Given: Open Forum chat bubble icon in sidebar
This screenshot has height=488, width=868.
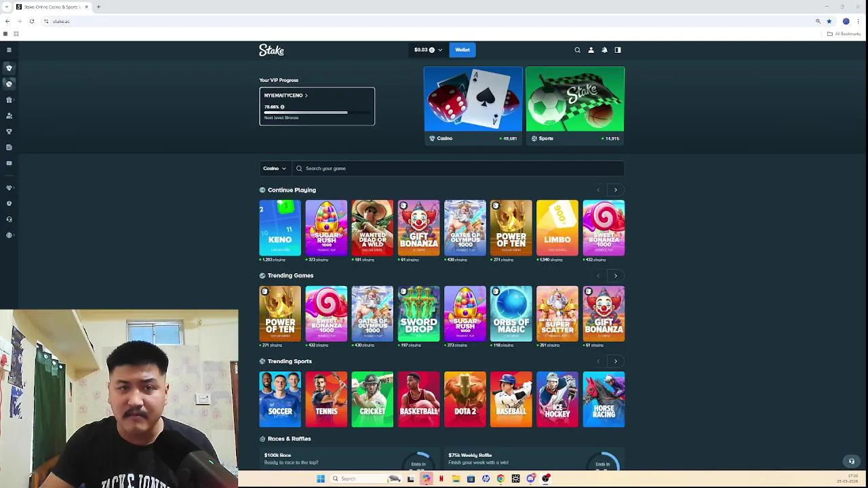Looking at the screenshot, I should pyautogui.click(x=9, y=163).
